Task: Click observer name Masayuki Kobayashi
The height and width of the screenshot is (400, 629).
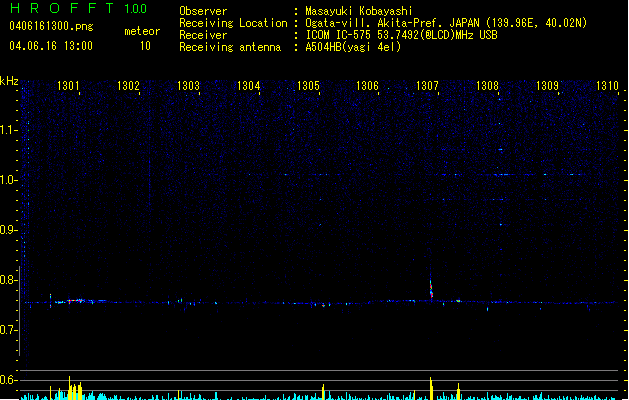Action: [x=359, y=11]
